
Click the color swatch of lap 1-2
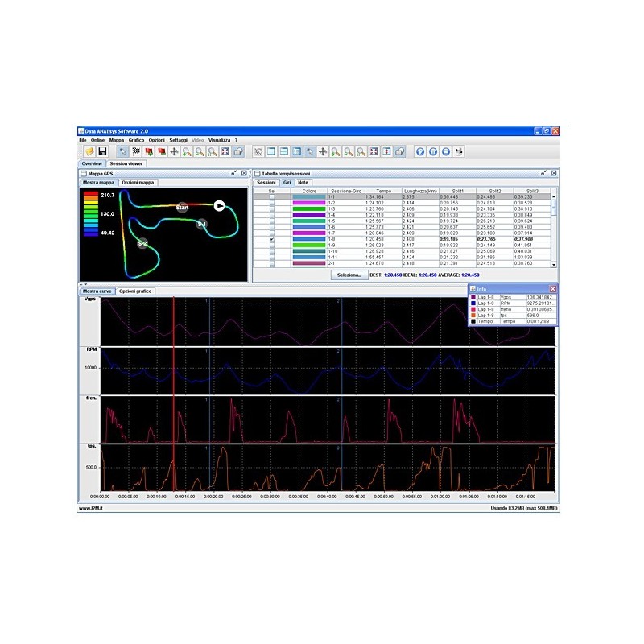point(309,203)
